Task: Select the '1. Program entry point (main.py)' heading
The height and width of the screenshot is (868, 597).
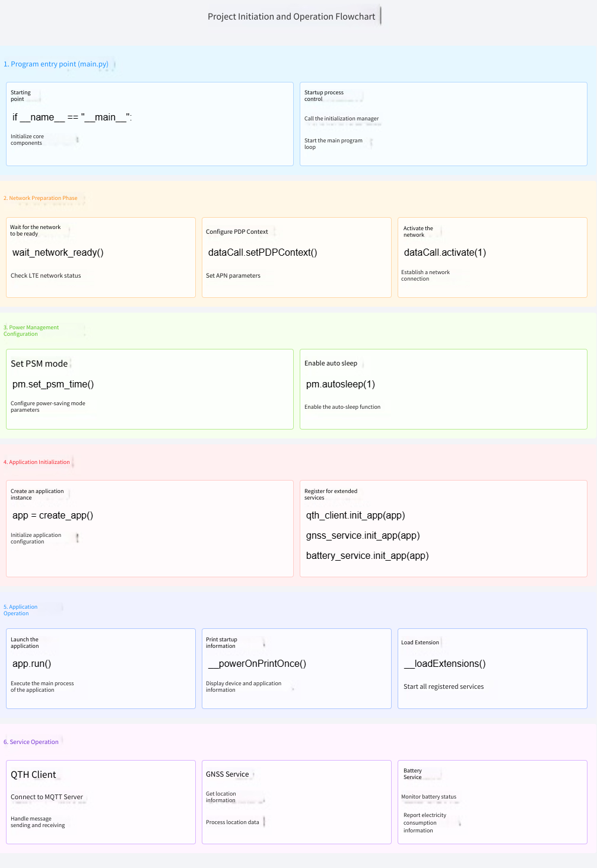Action: click(x=56, y=64)
